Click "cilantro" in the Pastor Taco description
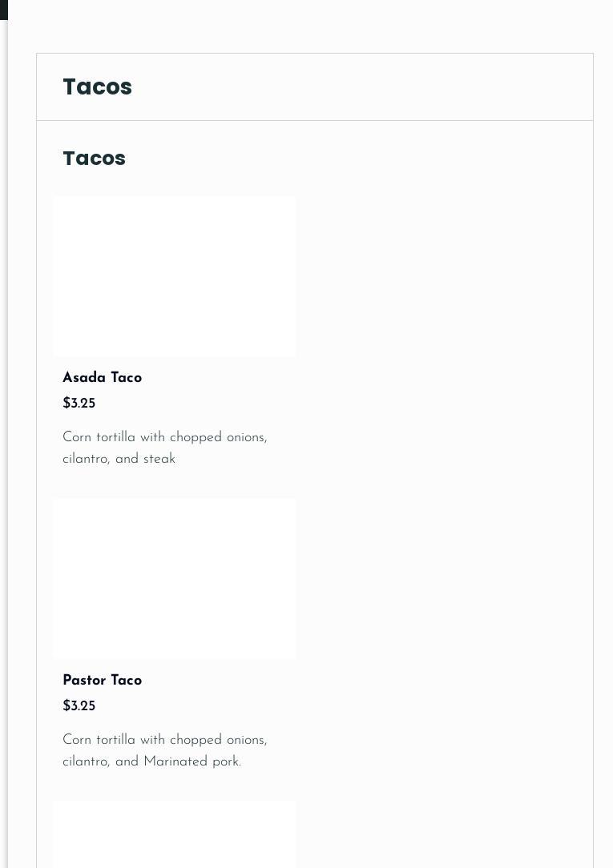This screenshot has width=613, height=868. [86, 762]
